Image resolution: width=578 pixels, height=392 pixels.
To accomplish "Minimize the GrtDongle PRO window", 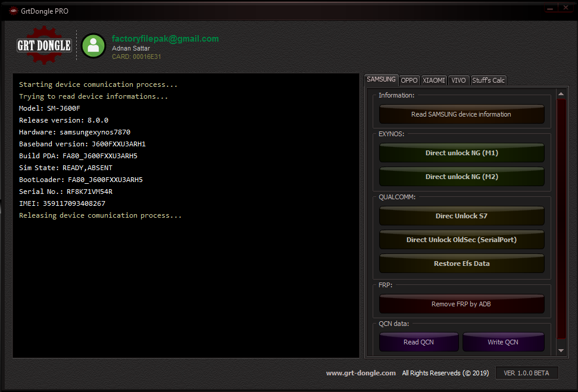I will click(550, 8).
